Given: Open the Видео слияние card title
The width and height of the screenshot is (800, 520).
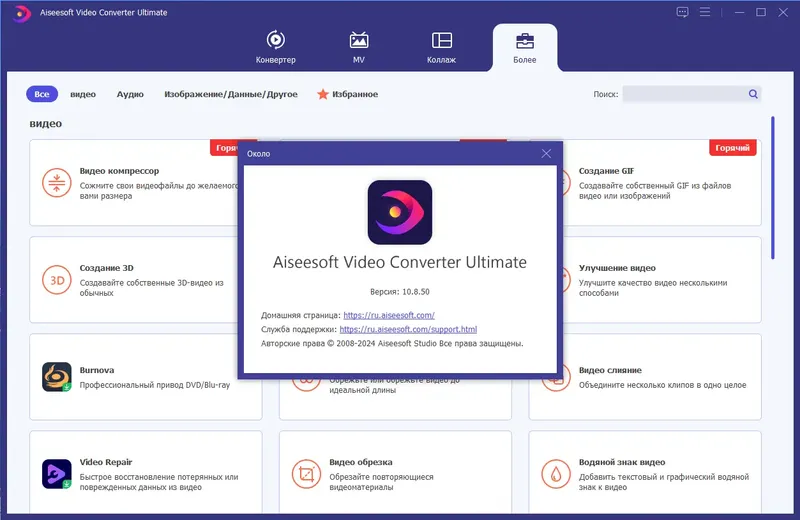Looking at the screenshot, I should (x=610, y=370).
